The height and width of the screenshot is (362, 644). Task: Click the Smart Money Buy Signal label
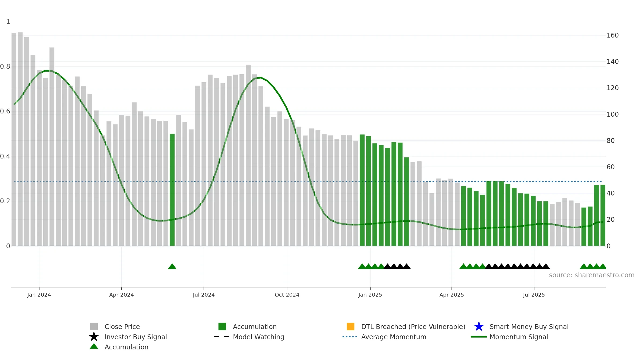(529, 327)
